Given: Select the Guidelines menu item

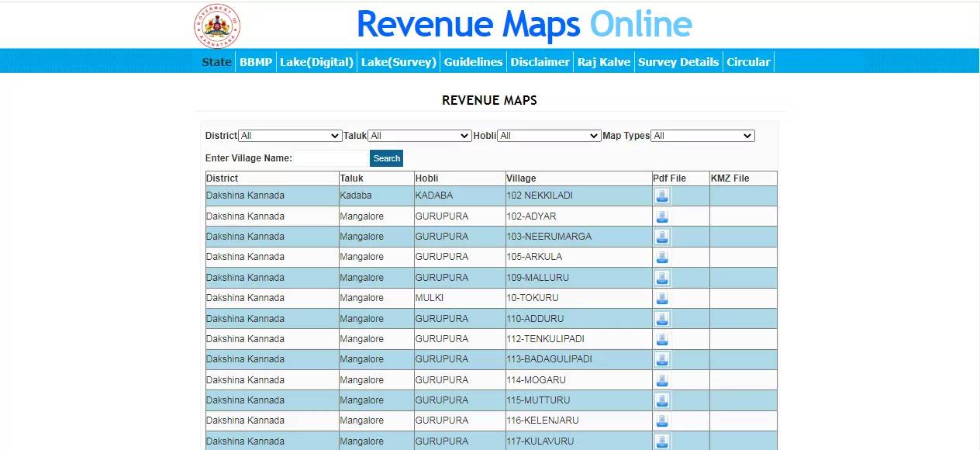Looking at the screenshot, I should click(473, 61).
